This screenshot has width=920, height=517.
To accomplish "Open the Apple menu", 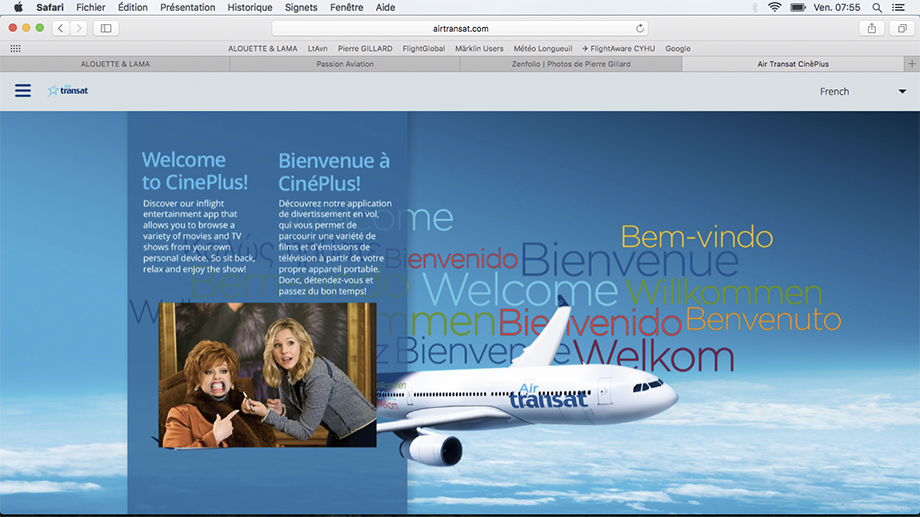I will pos(18,8).
